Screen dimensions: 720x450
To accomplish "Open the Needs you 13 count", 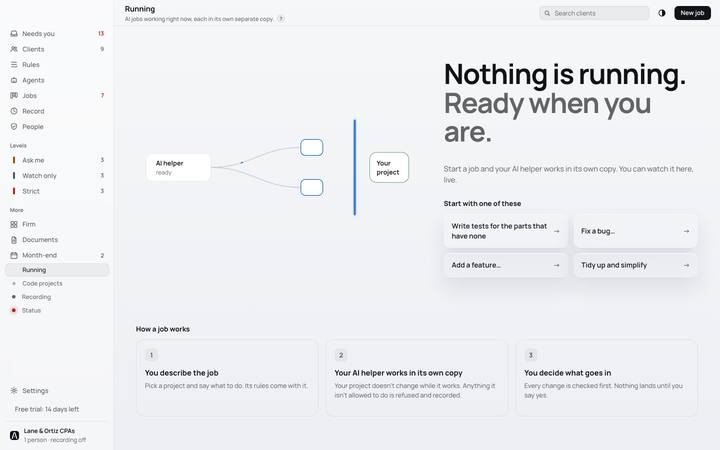I will (101, 34).
